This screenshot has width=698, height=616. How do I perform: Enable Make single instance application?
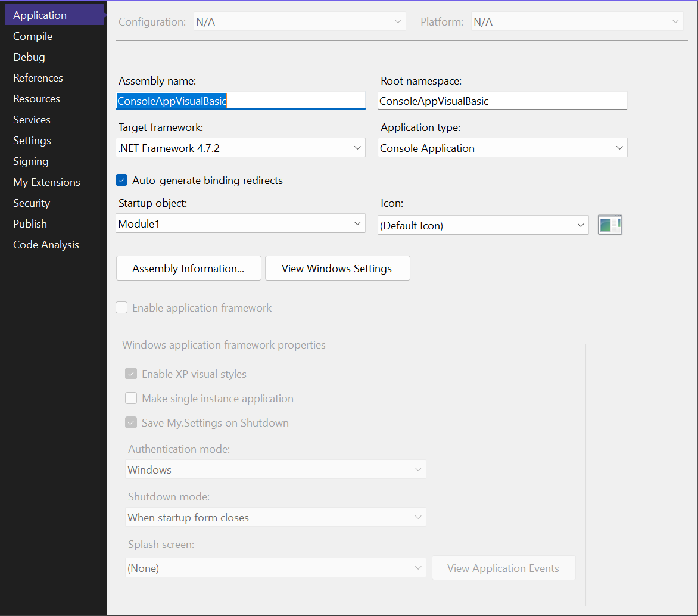coord(131,398)
